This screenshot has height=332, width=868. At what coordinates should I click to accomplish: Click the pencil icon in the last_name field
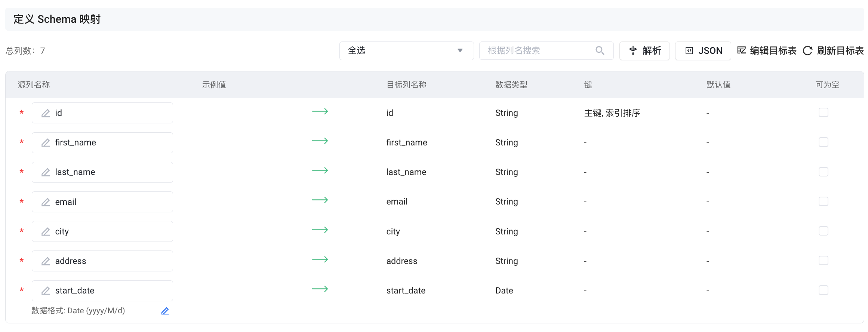click(x=46, y=172)
